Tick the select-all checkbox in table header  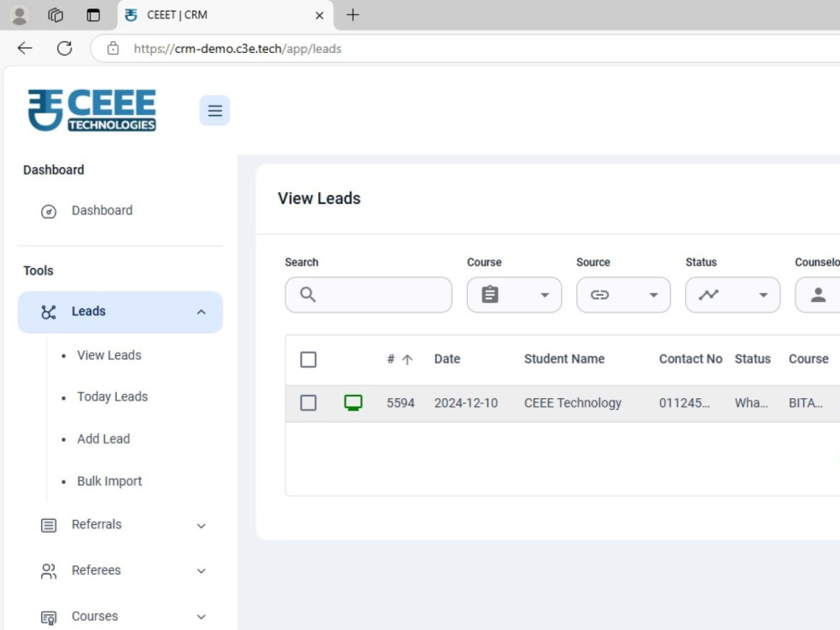click(x=308, y=360)
